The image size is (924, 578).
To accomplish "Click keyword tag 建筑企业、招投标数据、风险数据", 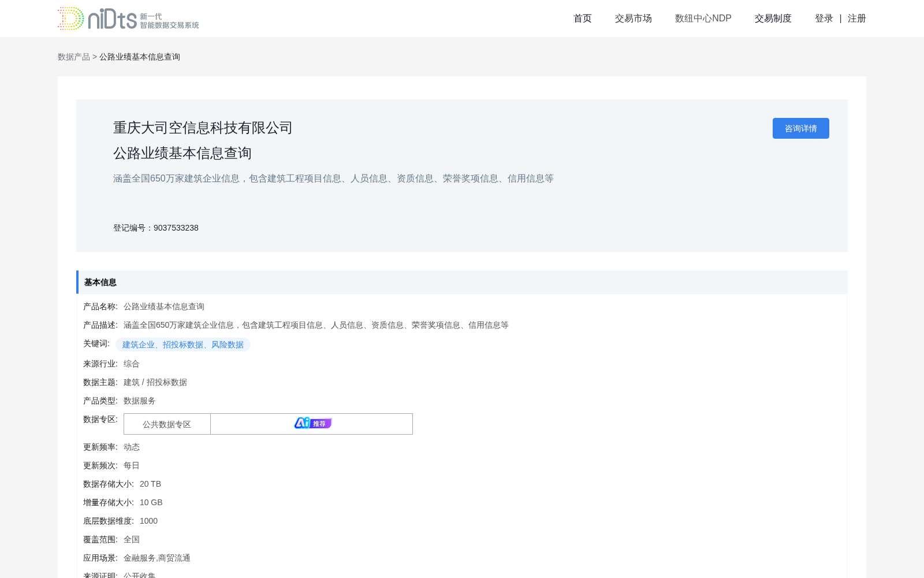I will 183,344.
